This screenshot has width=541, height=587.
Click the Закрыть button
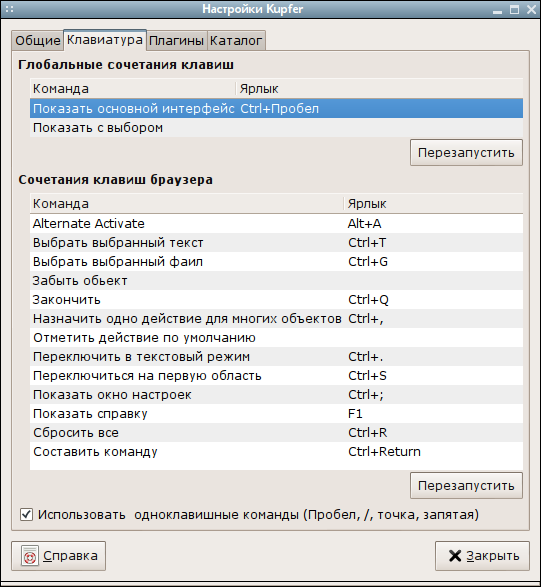click(x=482, y=556)
